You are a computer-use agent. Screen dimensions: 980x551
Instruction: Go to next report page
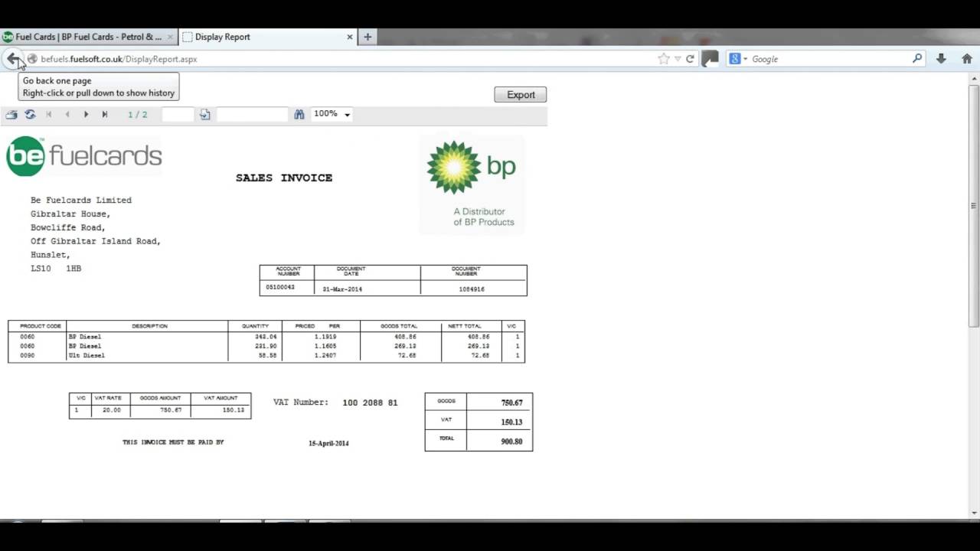click(x=86, y=115)
